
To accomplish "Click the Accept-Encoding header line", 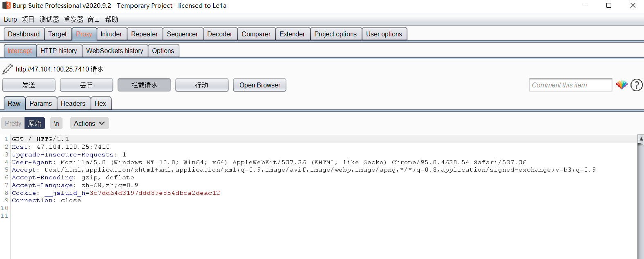I will tap(73, 177).
